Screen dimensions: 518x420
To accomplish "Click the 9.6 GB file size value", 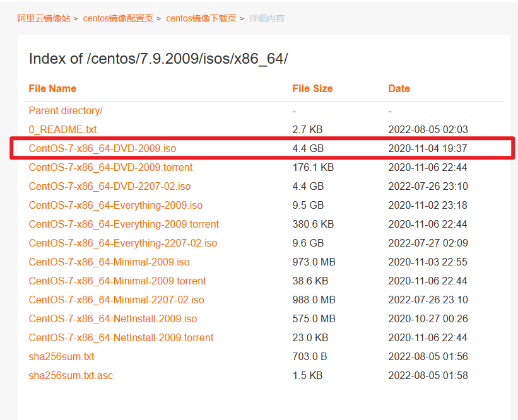I will pos(308,243).
